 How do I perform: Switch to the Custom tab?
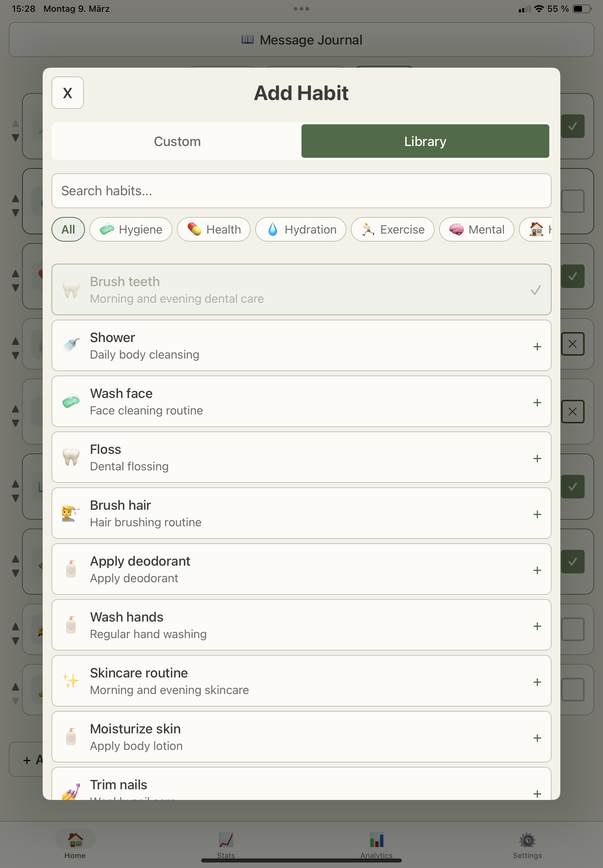[x=177, y=141]
